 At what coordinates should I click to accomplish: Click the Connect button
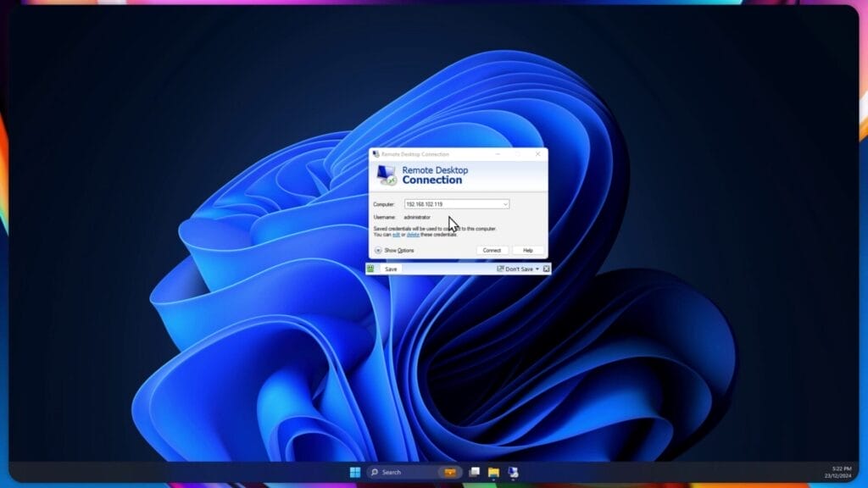[492, 250]
